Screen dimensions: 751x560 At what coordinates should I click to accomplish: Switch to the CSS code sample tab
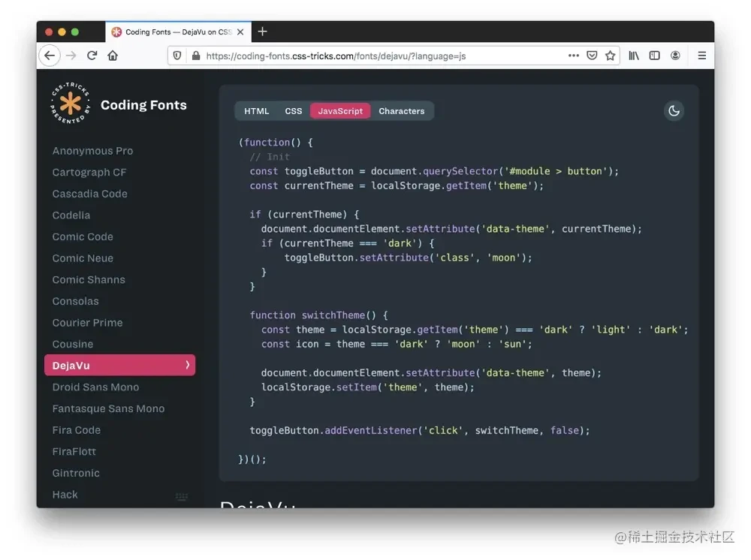pos(294,111)
